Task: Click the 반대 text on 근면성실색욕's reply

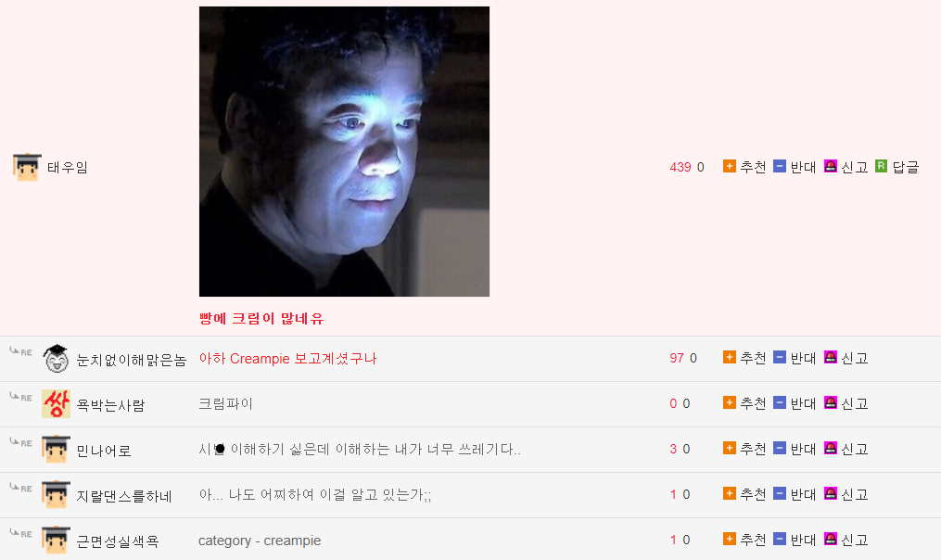Action: pyautogui.click(x=803, y=541)
